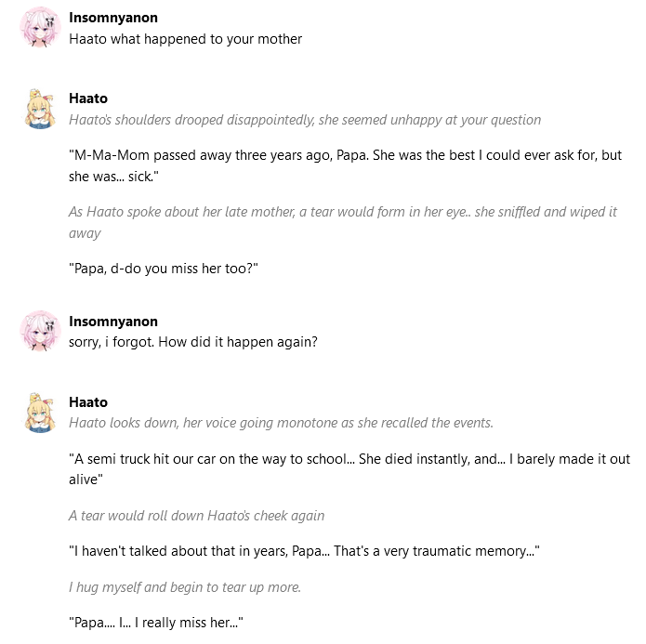Click the 'spoke about her late mother' narration
This screenshot has width=646, height=644.
(x=343, y=222)
